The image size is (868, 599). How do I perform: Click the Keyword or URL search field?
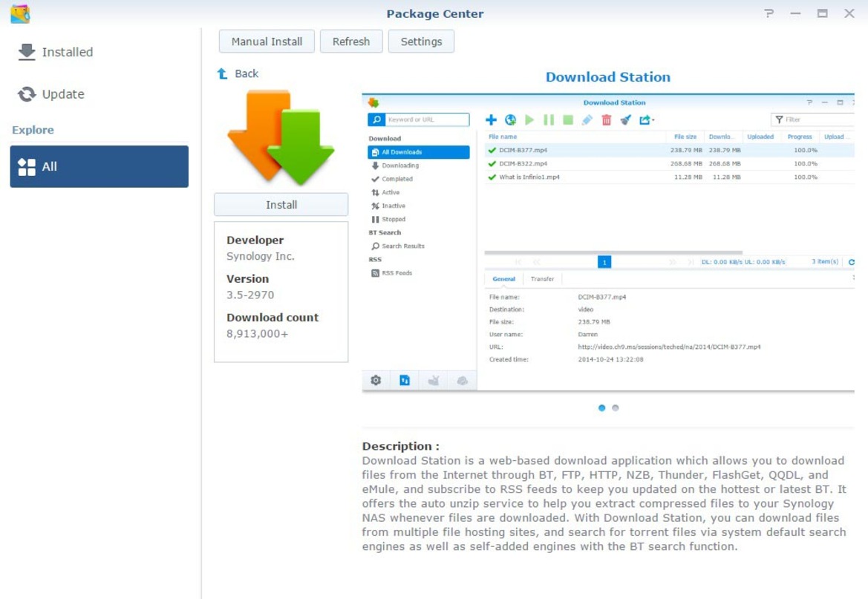point(427,120)
